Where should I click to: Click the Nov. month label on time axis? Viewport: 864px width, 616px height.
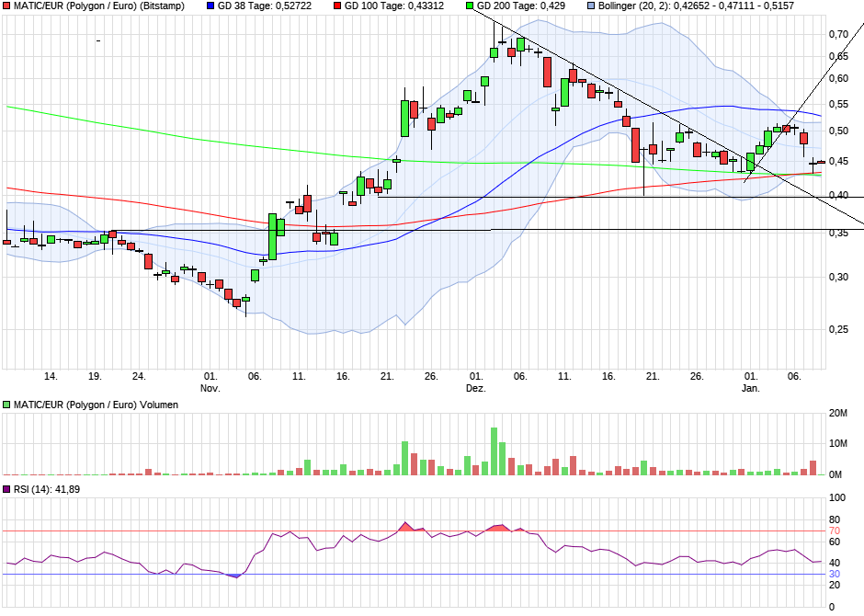coord(210,388)
